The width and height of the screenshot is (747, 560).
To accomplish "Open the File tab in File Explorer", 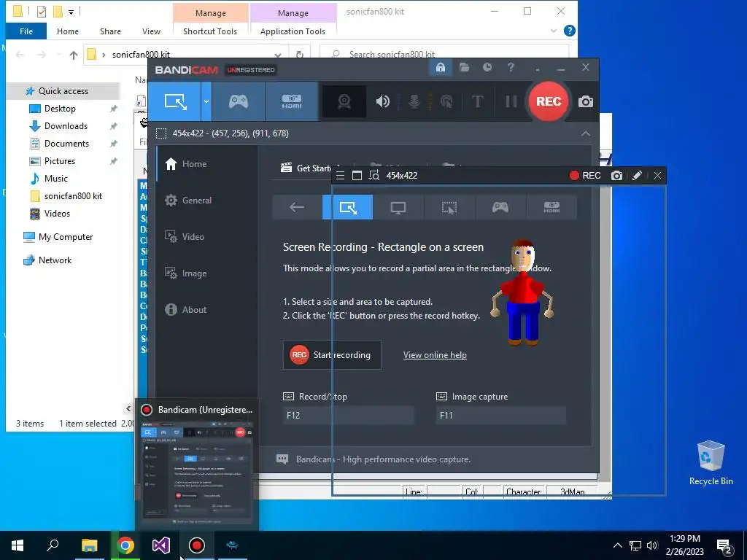I will pyautogui.click(x=26, y=31).
